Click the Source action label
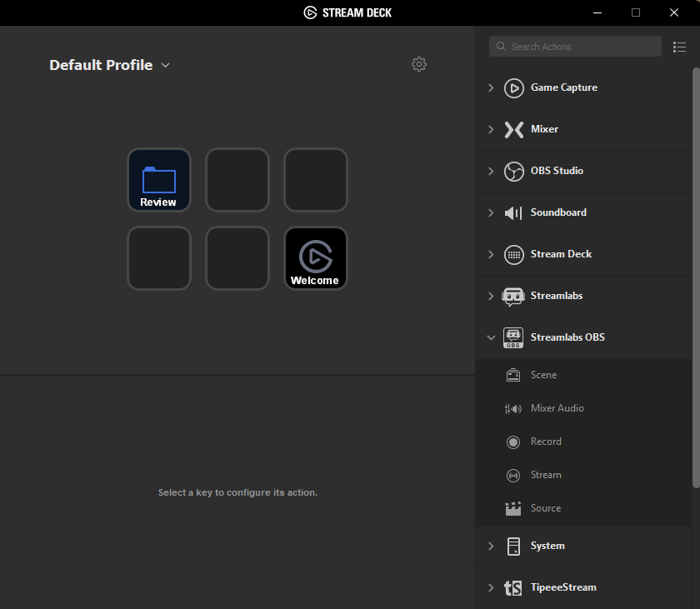This screenshot has height=609, width=700. click(546, 508)
